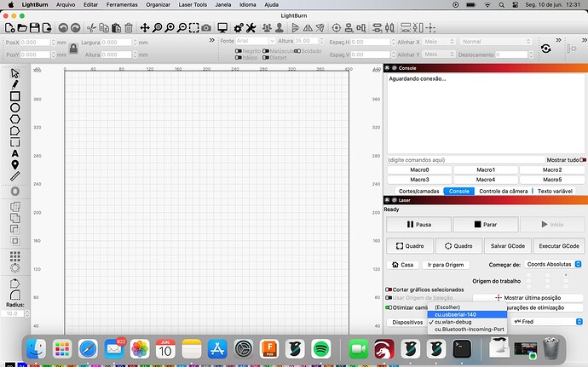Click the Macro0 button
The width and height of the screenshot is (588, 367).
[419, 169]
